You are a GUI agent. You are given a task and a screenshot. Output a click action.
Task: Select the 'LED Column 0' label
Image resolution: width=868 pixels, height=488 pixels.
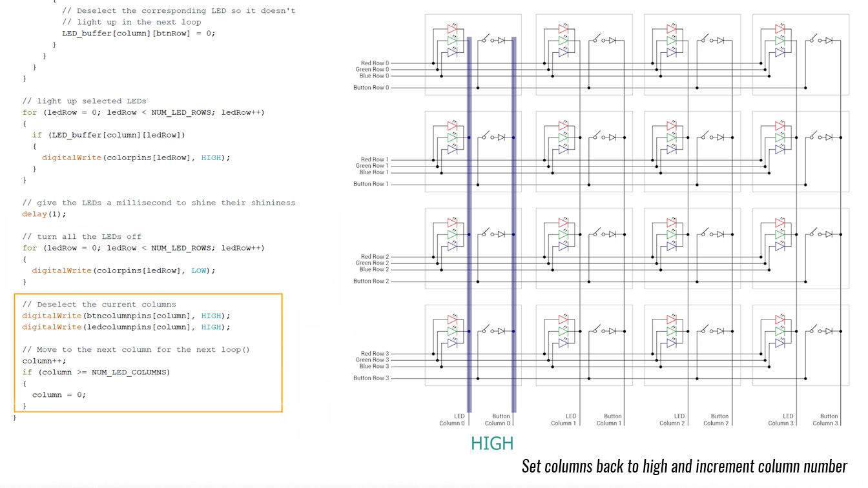(x=452, y=420)
